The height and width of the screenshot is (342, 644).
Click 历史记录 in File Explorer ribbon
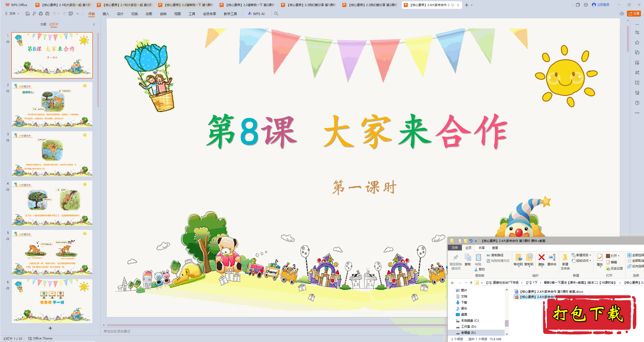point(614,269)
